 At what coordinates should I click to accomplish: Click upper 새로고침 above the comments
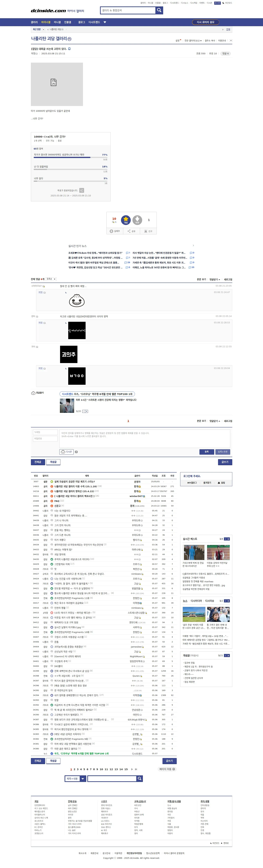pos(228,279)
